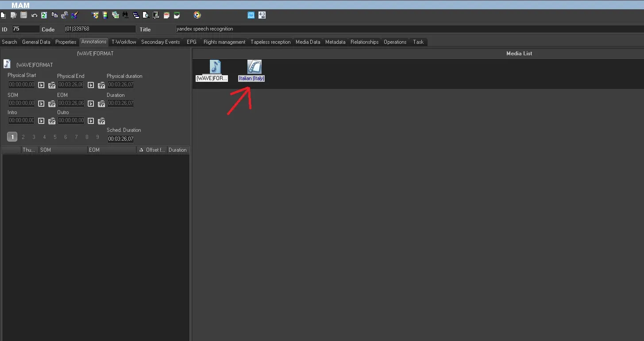Click the new document toolbar icon
This screenshot has width=644, height=341.
[3, 15]
